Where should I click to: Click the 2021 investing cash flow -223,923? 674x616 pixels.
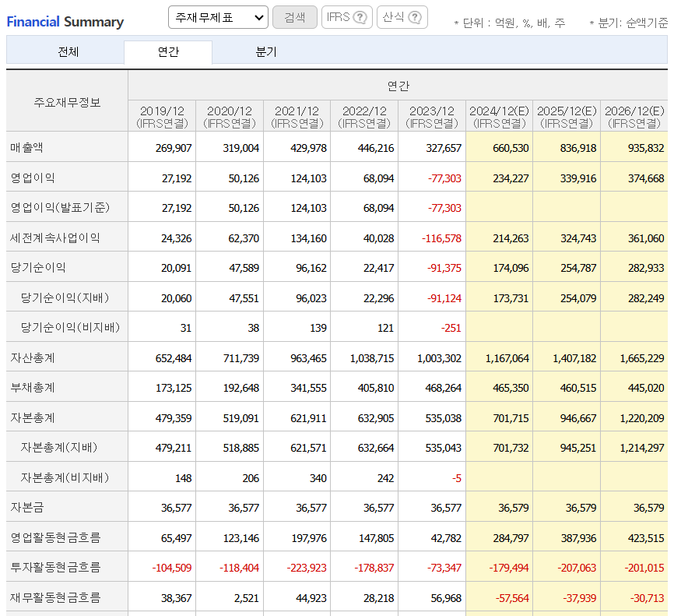pos(307,568)
